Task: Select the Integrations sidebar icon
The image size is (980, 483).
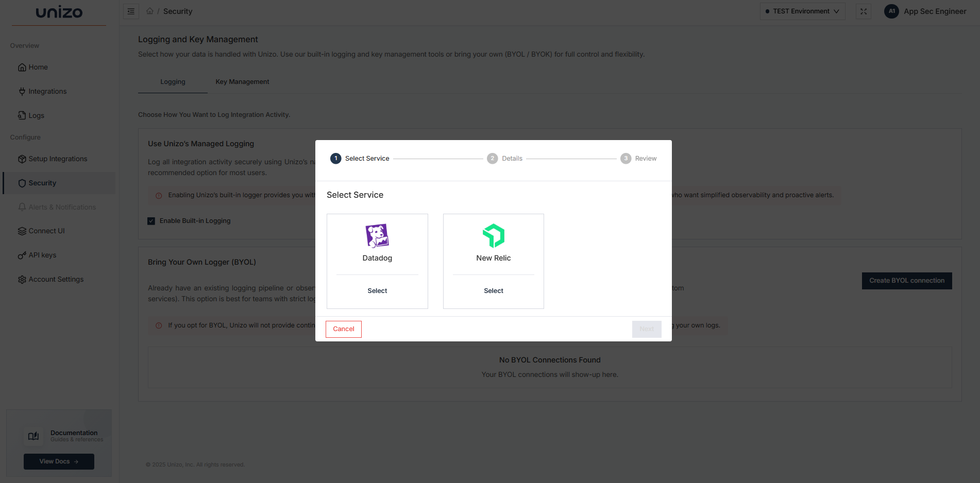Action: tap(22, 91)
